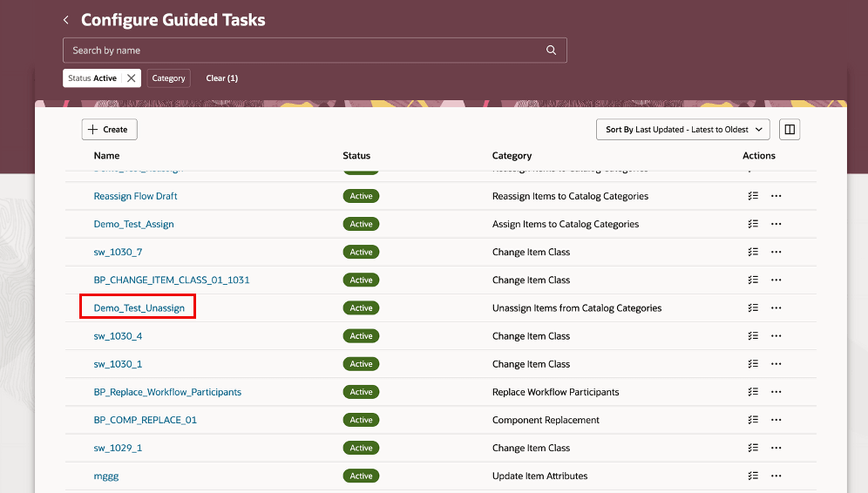
Task: Remove the Status Active filter chip
Action: 131,78
